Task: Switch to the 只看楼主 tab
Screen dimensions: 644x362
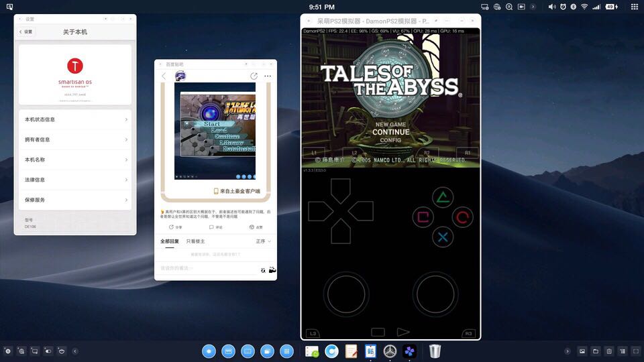Action: [x=195, y=241]
